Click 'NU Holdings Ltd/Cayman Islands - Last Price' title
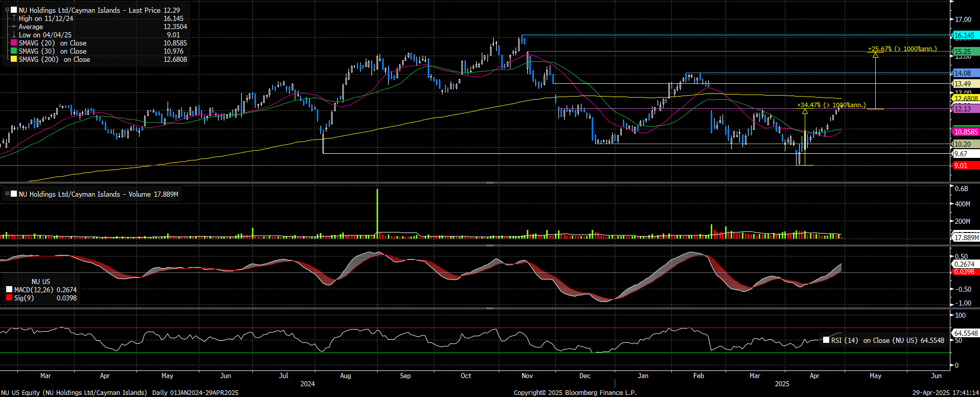 click(90, 10)
